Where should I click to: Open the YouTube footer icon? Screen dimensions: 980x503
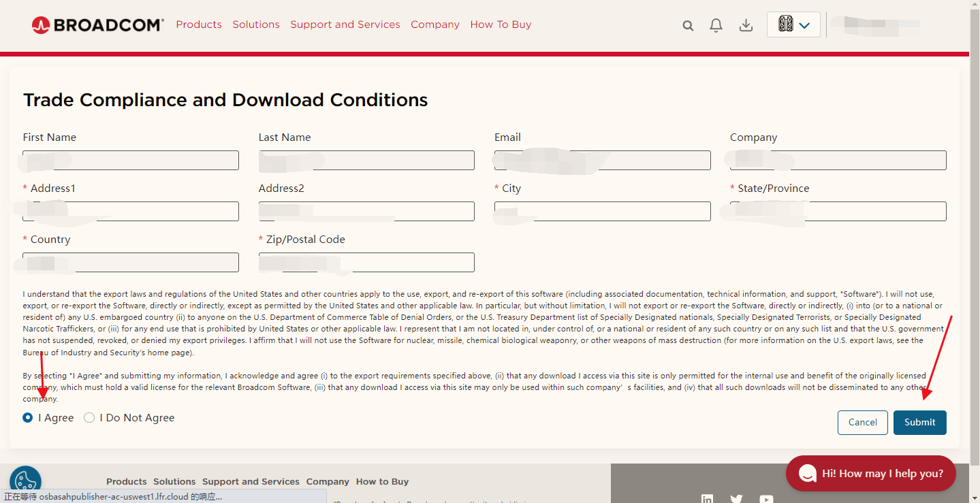(x=766, y=499)
